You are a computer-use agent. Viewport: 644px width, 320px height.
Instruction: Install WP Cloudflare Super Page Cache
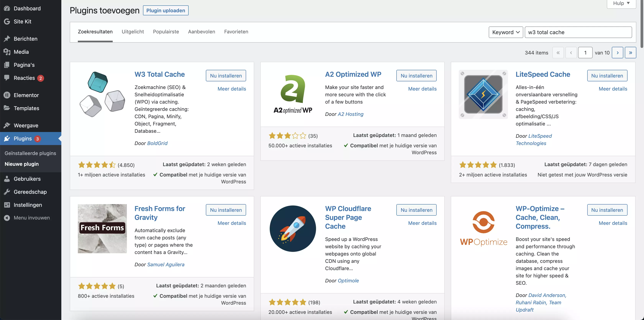tap(416, 210)
